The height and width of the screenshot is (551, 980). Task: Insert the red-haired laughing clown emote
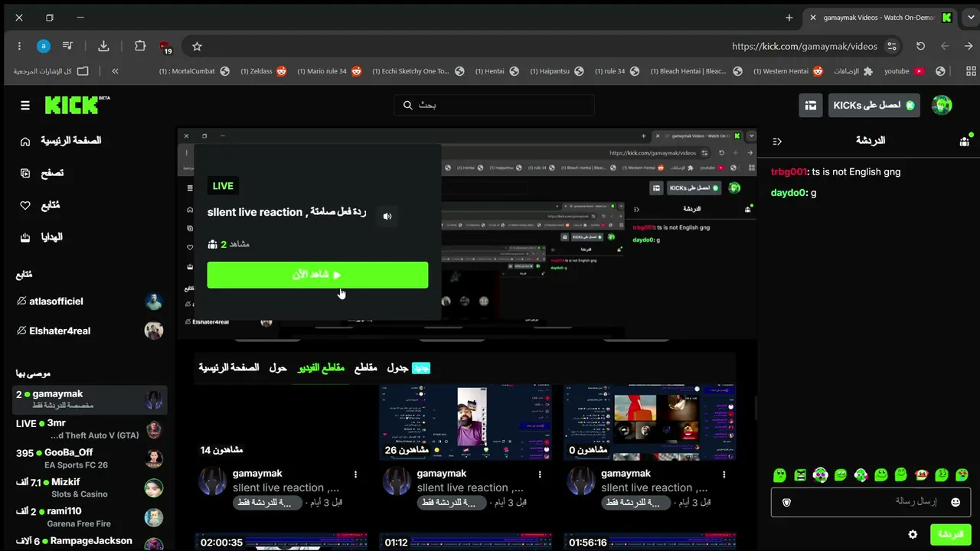click(921, 475)
